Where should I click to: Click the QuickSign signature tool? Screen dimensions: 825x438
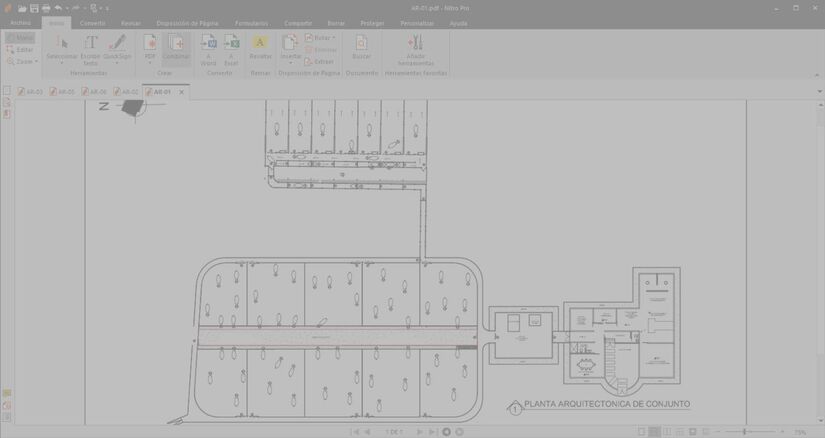point(117,48)
